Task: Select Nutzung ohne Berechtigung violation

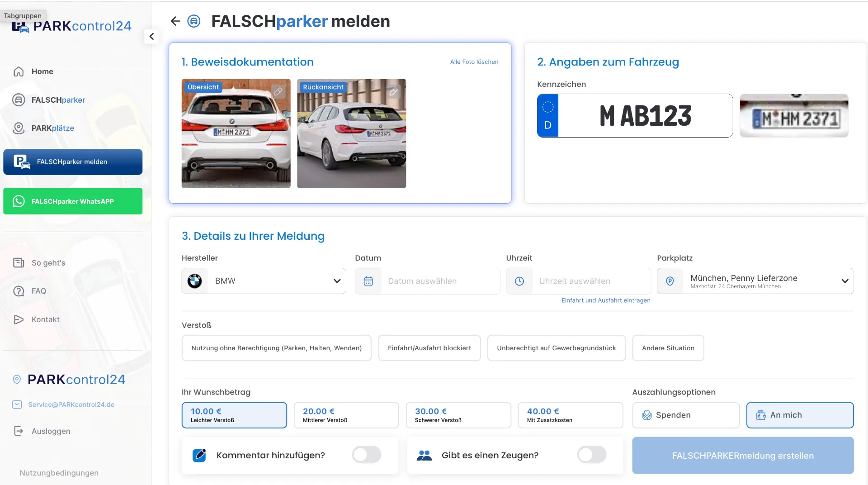Action: 277,348
